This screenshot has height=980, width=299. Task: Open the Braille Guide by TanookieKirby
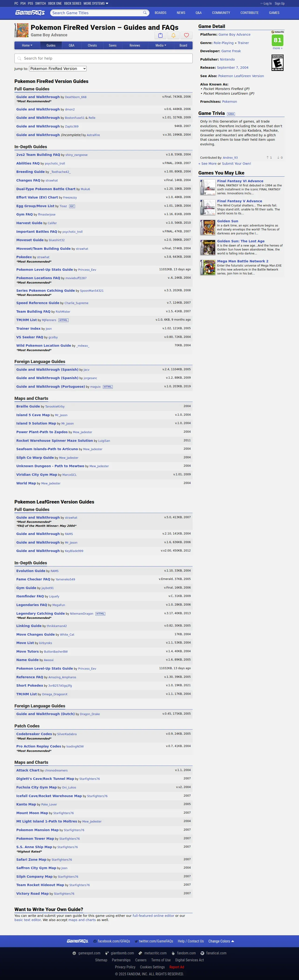(28, 407)
